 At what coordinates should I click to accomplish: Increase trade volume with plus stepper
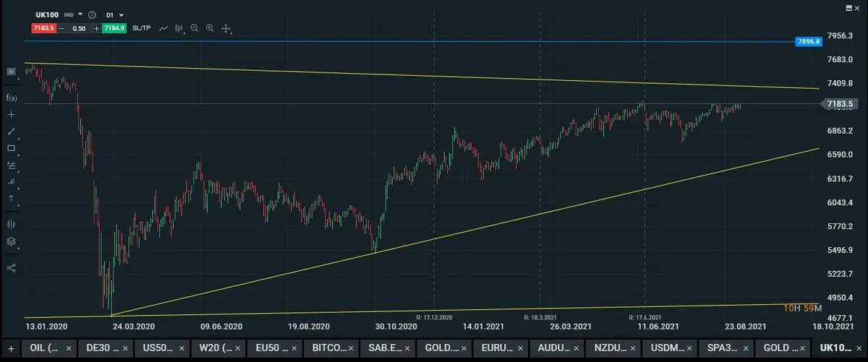(96, 28)
